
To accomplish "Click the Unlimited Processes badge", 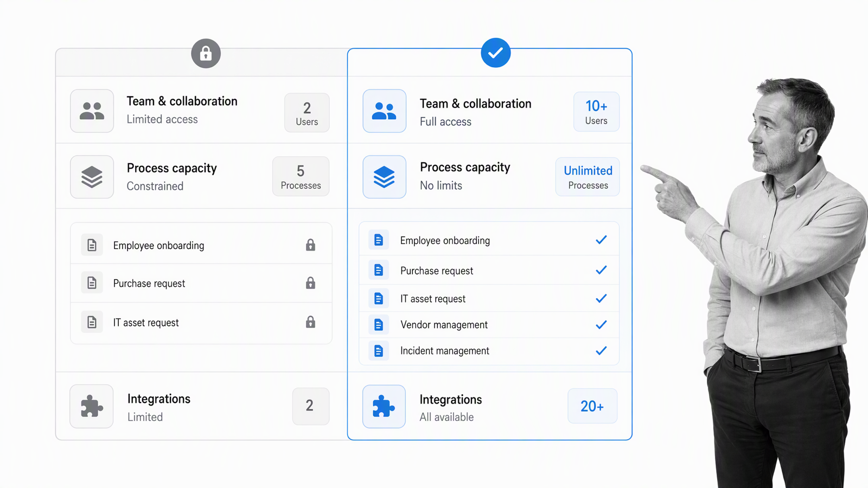I will coord(588,177).
